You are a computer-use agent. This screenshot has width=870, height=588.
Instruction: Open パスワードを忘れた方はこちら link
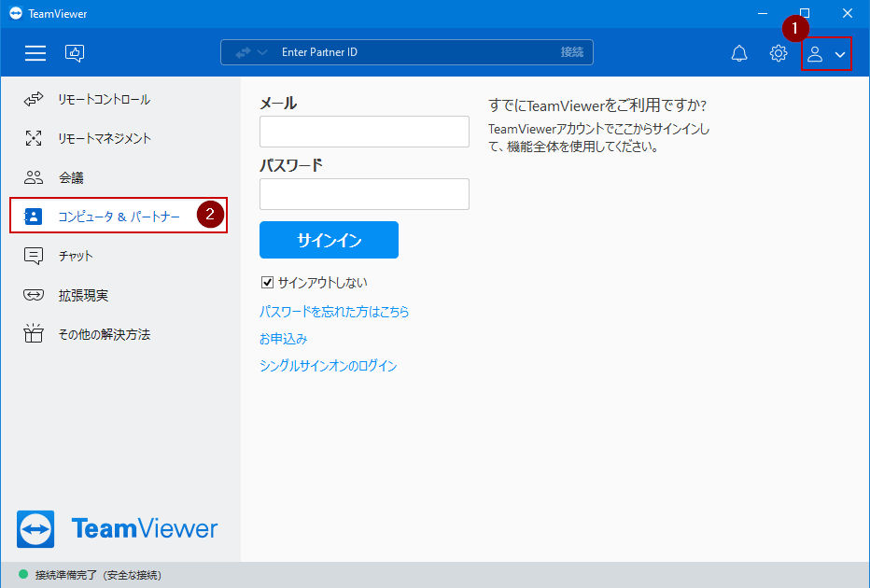pyautogui.click(x=334, y=311)
